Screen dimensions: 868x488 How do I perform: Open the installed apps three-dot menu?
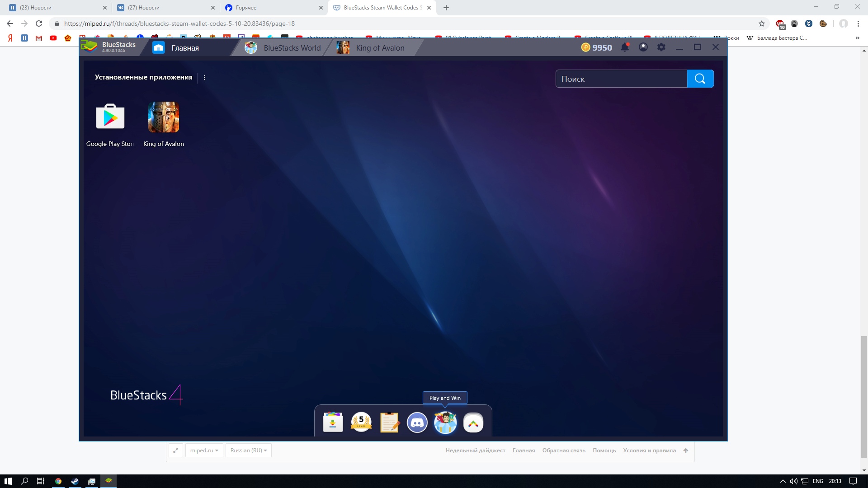click(205, 77)
